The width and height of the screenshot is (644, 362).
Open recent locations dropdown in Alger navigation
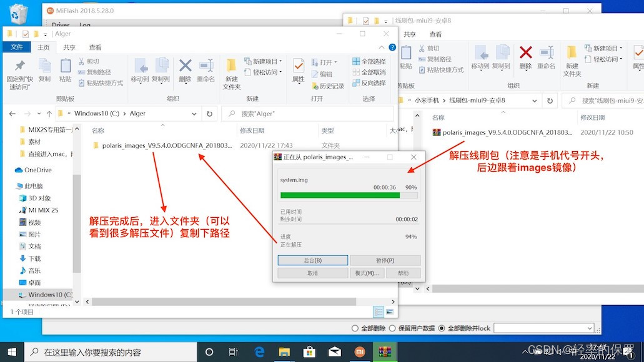click(x=39, y=114)
